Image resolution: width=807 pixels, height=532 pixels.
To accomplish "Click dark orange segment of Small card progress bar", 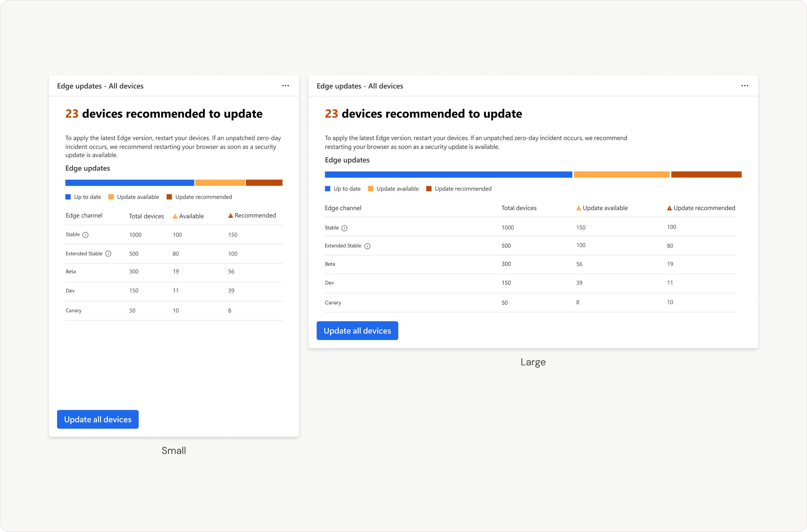I will (x=264, y=183).
